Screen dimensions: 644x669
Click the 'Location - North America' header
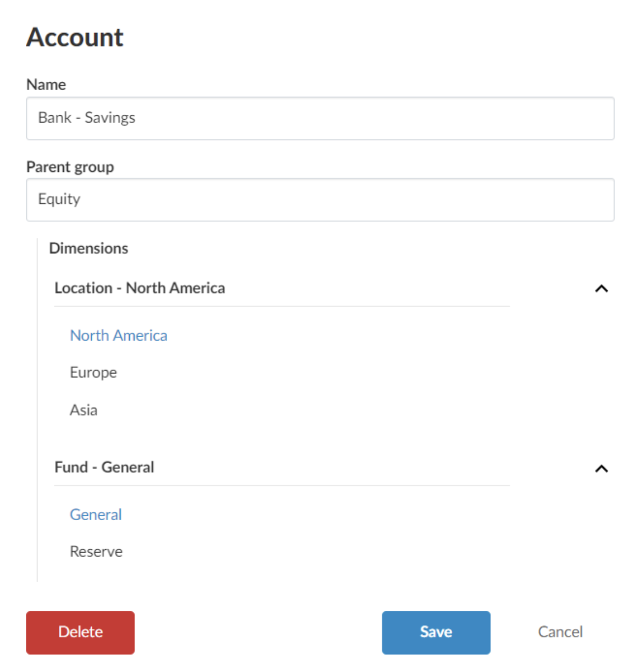tap(140, 288)
